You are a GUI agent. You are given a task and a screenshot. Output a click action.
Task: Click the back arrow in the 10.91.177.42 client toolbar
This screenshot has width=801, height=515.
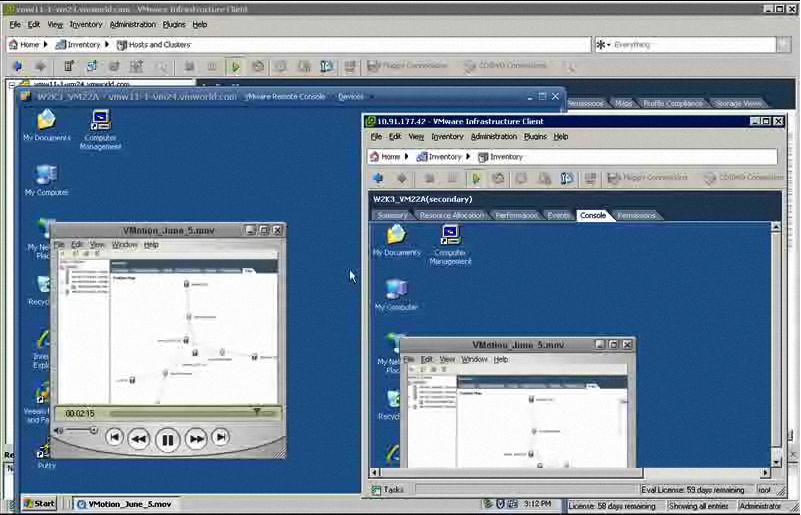click(x=378, y=178)
